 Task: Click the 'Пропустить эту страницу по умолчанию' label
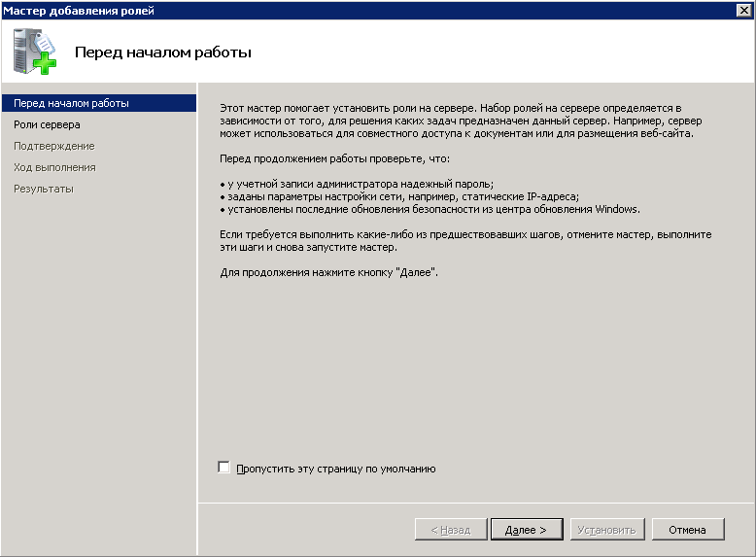click(335, 469)
